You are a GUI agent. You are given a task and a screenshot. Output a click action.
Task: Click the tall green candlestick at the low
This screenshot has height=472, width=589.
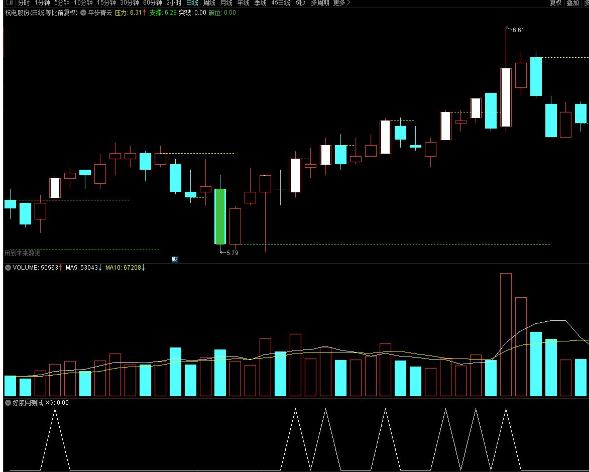(x=220, y=217)
